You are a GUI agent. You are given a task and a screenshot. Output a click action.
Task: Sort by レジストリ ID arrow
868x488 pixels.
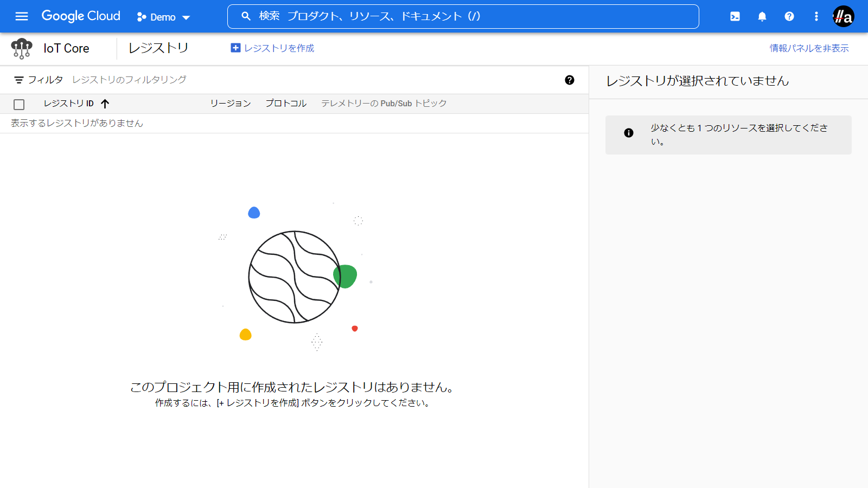[x=105, y=104]
